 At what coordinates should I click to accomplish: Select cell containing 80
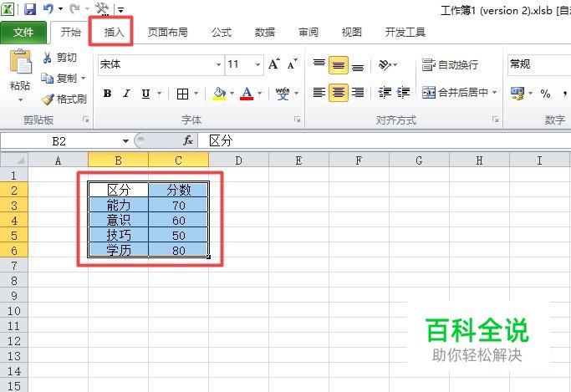click(x=178, y=251)
